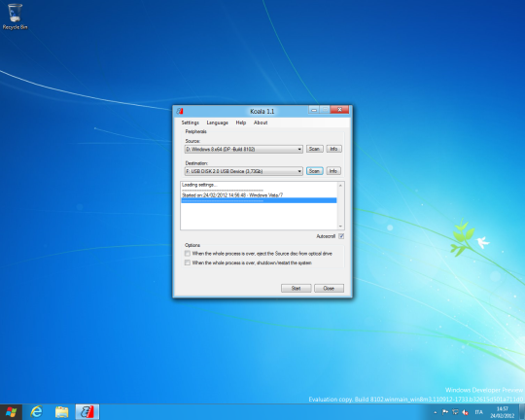Open the Settings menu
525x420 pixels.
[x=191, y=122]
